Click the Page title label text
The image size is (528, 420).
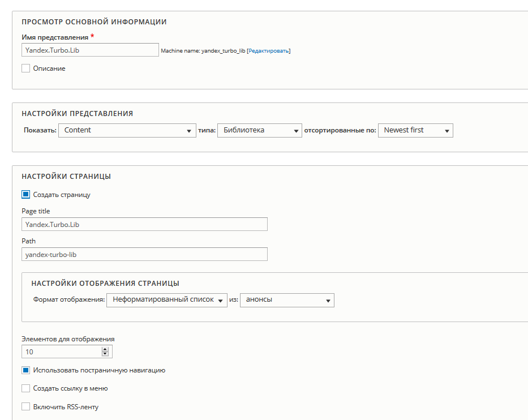(36, 211)
